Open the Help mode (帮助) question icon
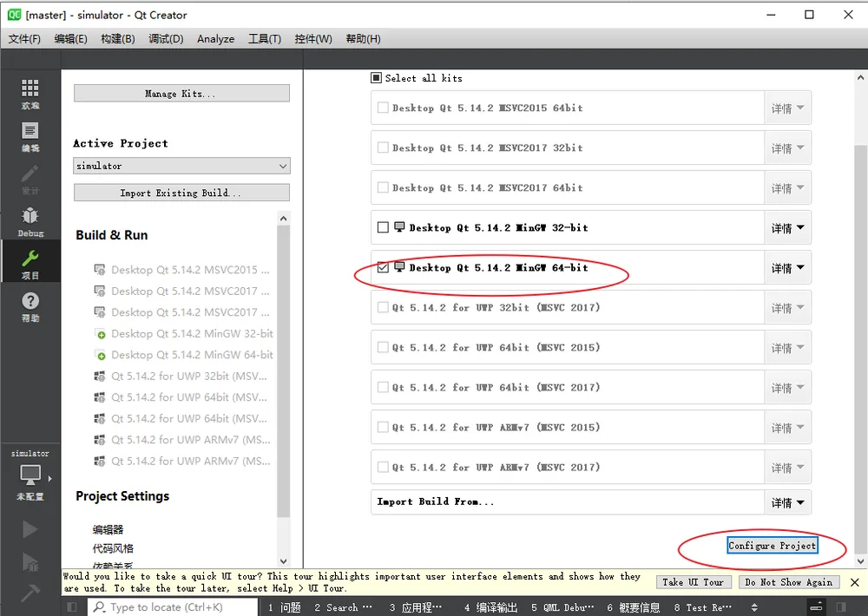The image size is (868, 616). pos(30,306)
